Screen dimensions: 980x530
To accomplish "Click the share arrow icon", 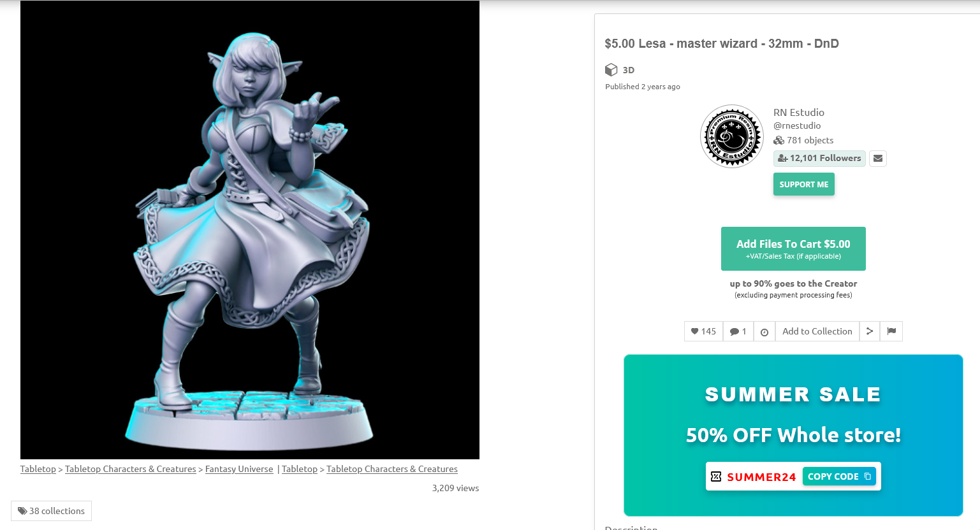I will (869, 331).
